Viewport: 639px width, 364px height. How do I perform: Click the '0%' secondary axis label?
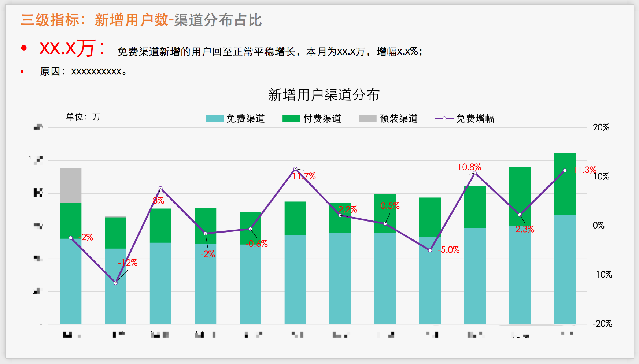[x=599, y=226]
